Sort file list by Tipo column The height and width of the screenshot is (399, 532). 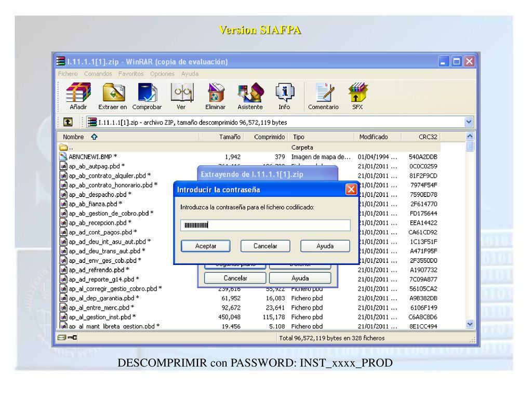tap(321, 137)
